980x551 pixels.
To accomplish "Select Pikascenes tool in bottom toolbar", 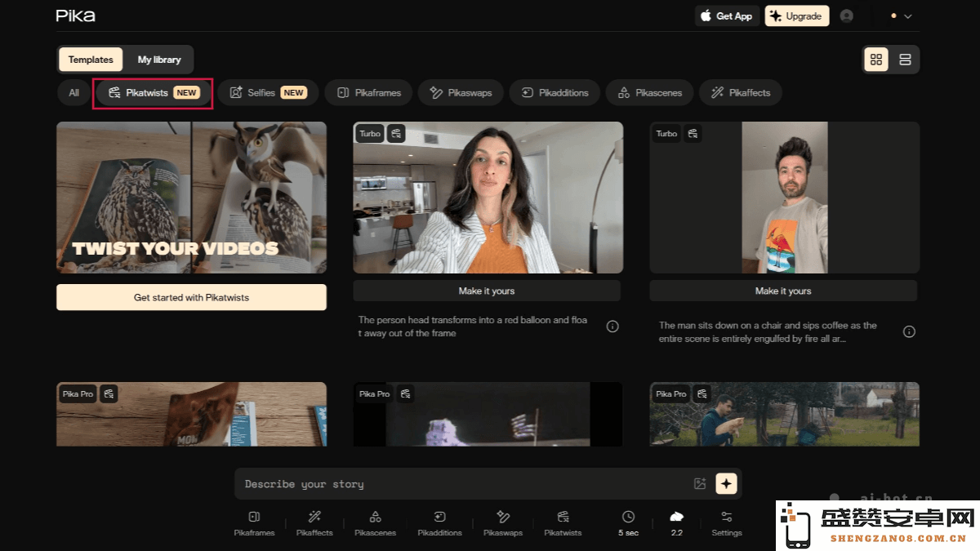I will point(375,524).
